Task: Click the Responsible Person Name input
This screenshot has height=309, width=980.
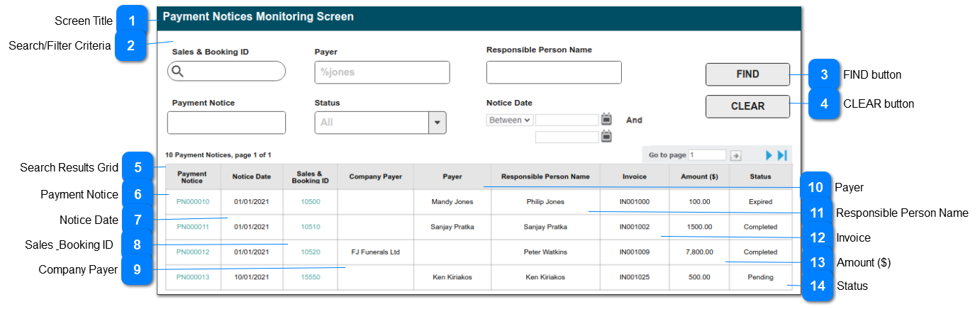Action: tap(554, 72)
